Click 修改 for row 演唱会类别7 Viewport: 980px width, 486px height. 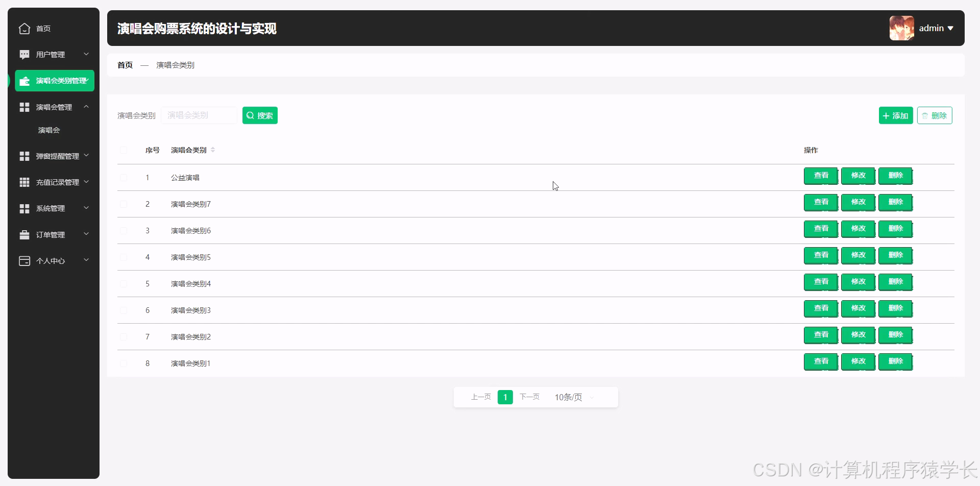[858, 202]
